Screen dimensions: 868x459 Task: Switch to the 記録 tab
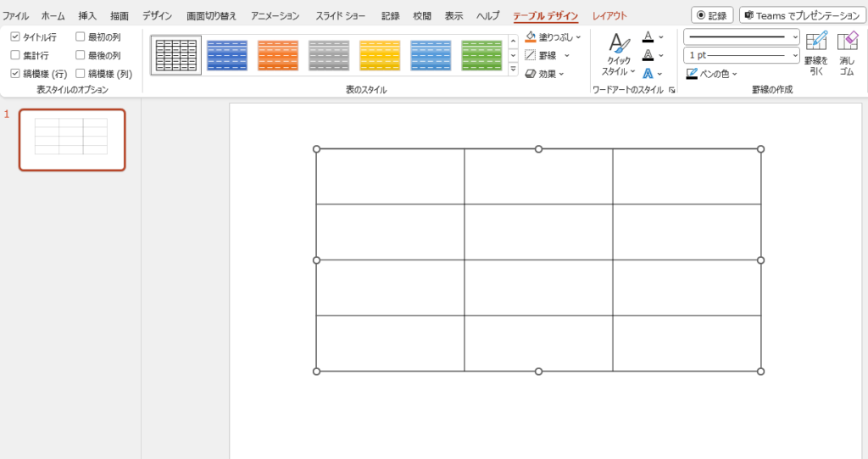[390, 16]
